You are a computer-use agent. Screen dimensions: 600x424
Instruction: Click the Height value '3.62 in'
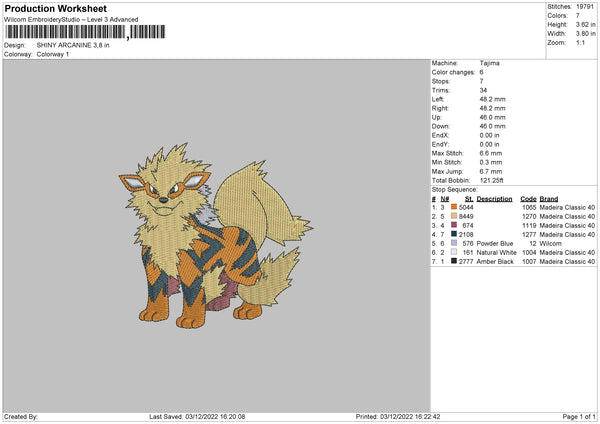point(585,24)
